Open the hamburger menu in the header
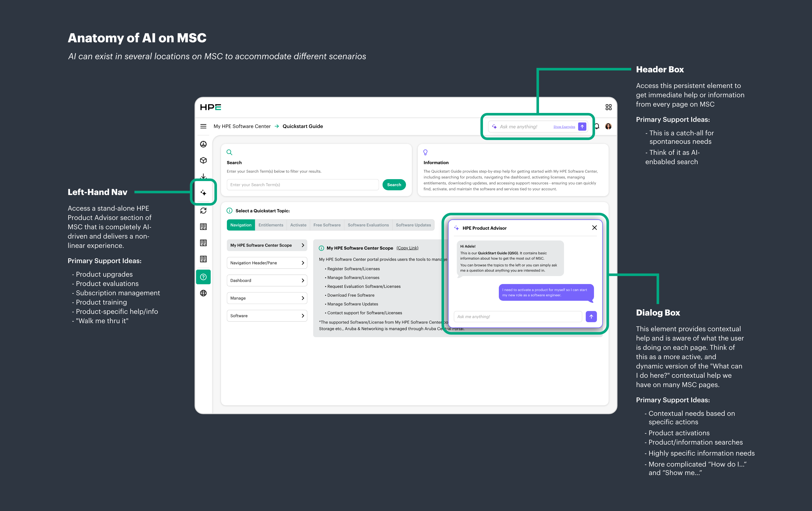This screenshot has height=511, width=812. point(203,126)
